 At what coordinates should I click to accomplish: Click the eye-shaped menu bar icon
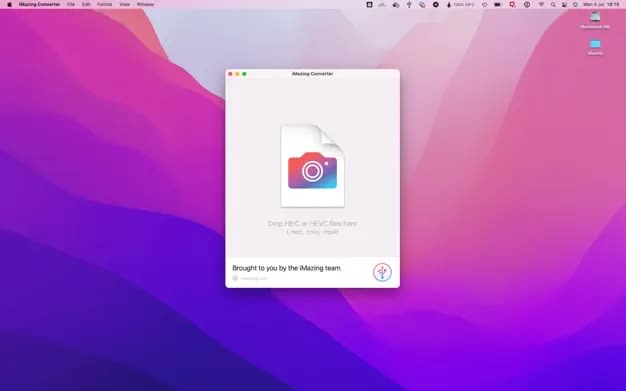[527, 4]
